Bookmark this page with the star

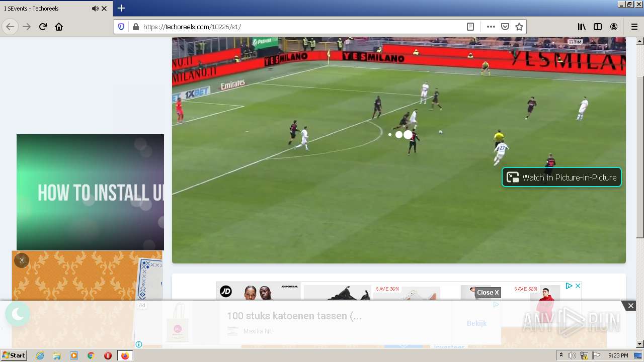coord(519,27)
